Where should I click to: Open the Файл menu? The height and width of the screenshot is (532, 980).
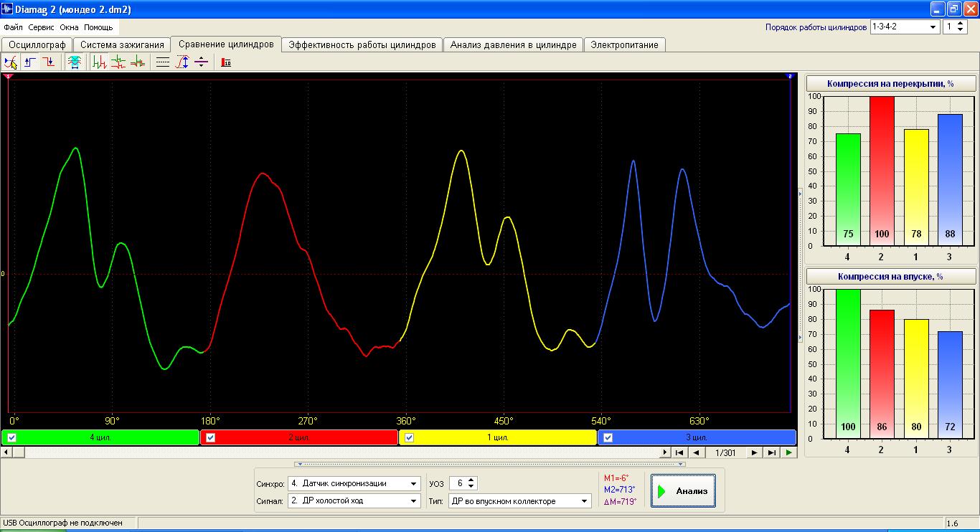tap(13, 27)
